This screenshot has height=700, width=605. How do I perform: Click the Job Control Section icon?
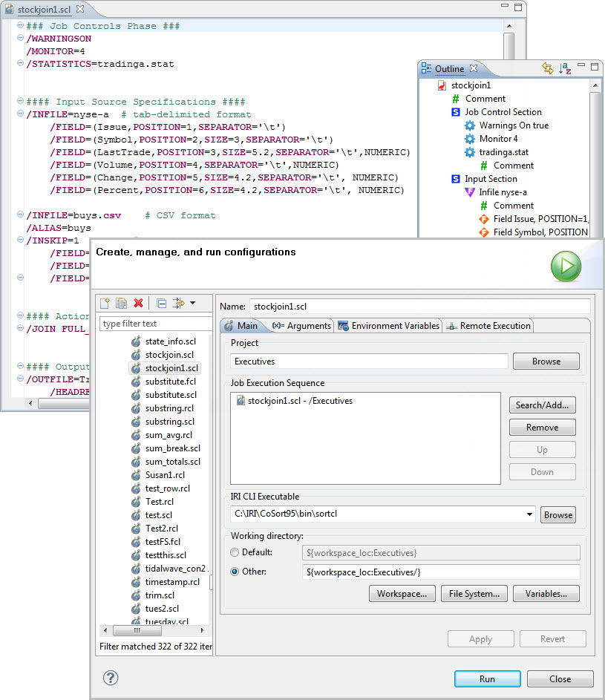point(456,112)
